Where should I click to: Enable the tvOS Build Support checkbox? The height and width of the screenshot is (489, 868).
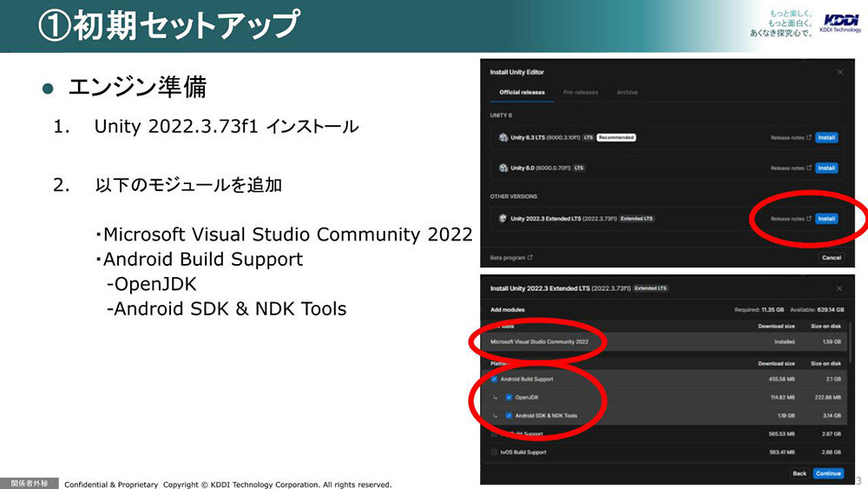(495, 452)
